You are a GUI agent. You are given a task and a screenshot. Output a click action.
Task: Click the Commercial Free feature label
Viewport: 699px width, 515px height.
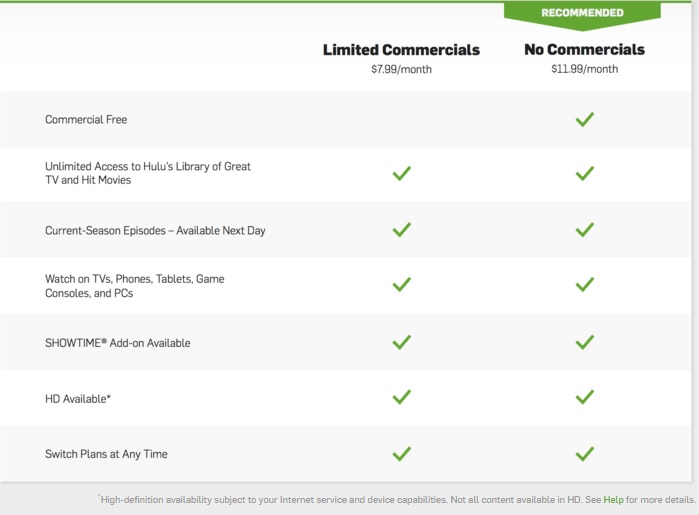(86, 119)
